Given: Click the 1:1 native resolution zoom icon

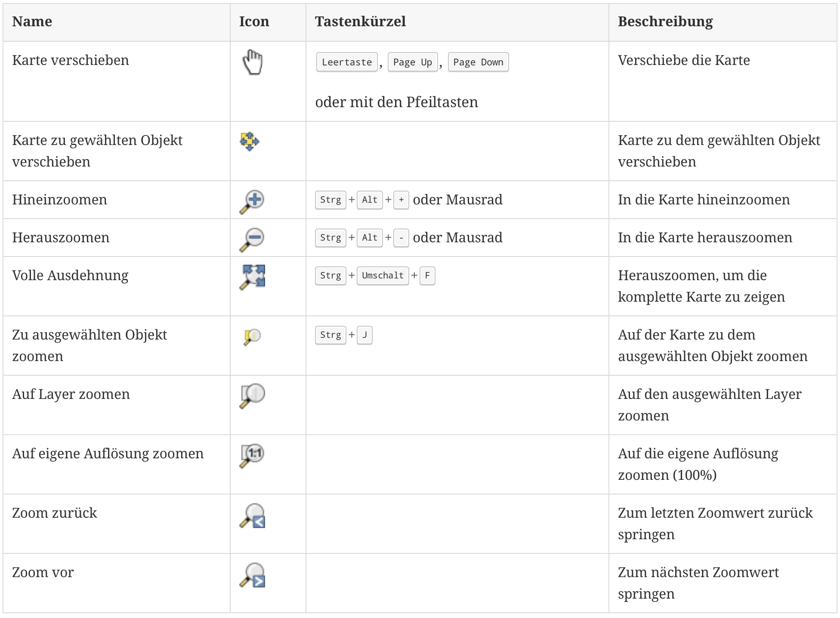Looking at the screenshot, I should (x=252, y=455).
